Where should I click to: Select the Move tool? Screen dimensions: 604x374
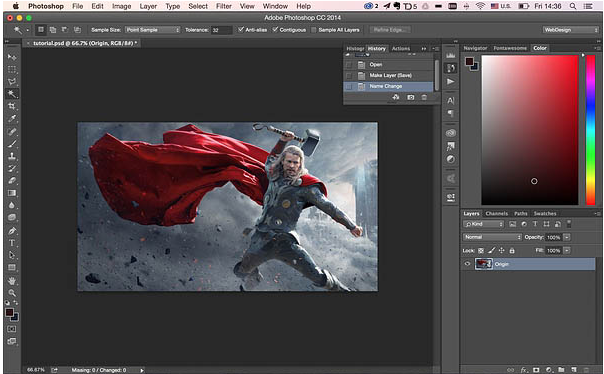point(12,57)
